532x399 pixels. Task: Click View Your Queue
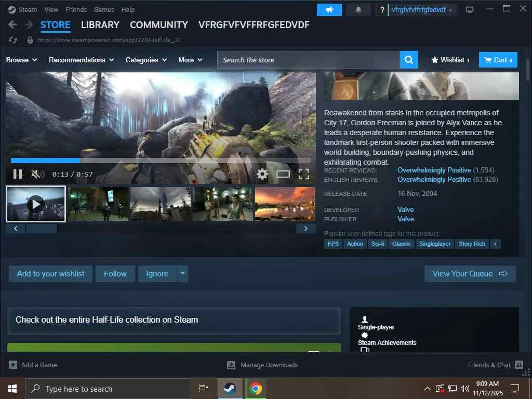click(x=470, y=273)
